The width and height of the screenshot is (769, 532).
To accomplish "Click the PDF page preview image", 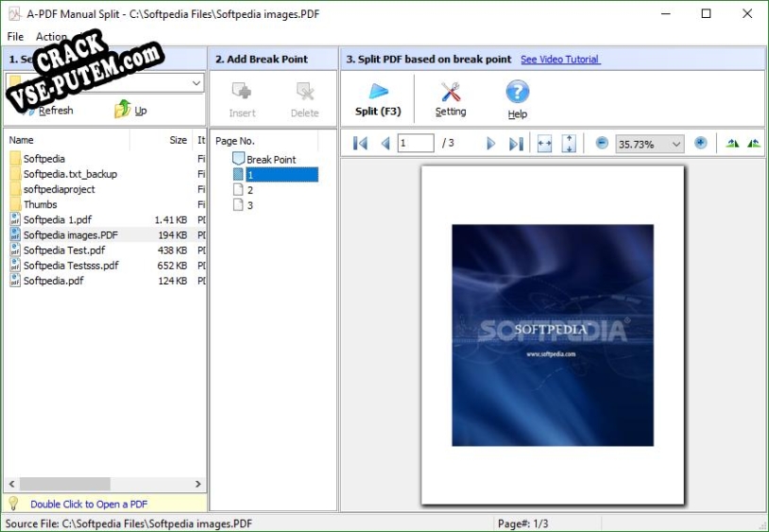I will coord(553,335).
